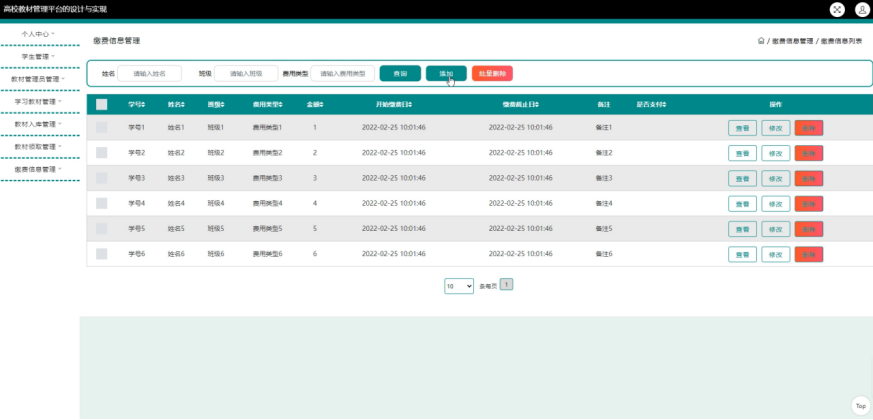Delete the 学号1 row
The width and height of the screenshot is (873, 420).
click(808, 128)
